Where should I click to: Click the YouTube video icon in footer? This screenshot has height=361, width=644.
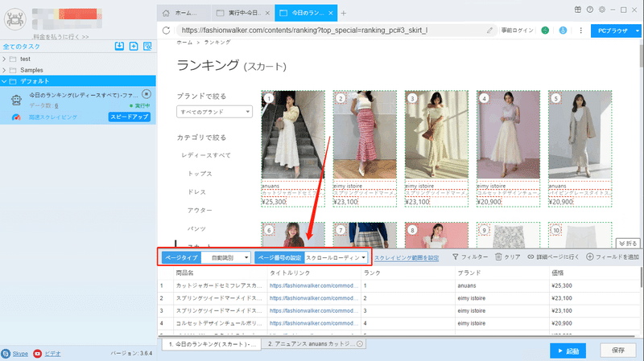point(37,354)
